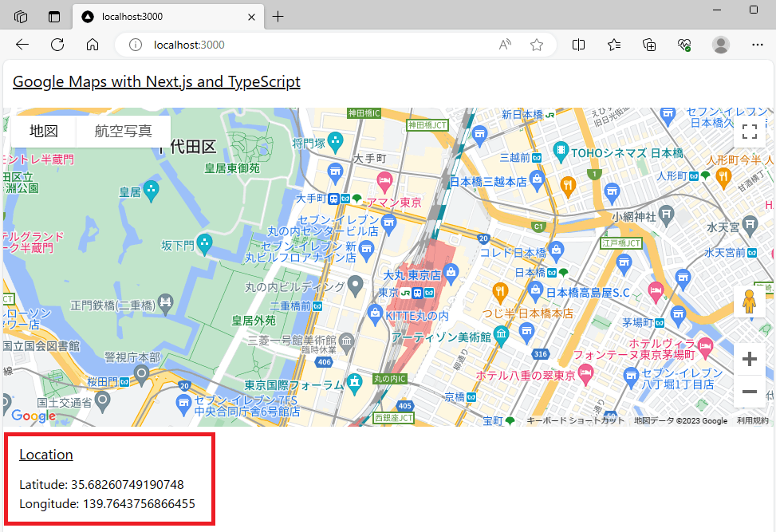Open the browser home page
Image resolution: width=776 pixels, height=532 pixels.
click(93, 45)
